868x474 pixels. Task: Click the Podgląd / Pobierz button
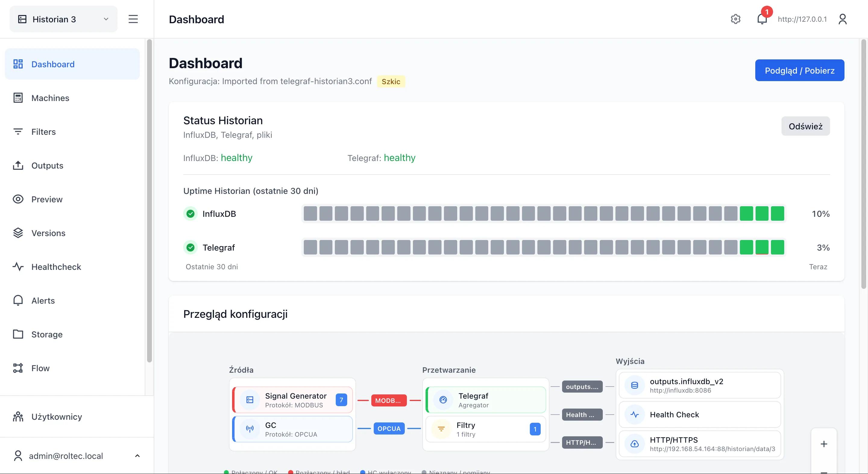tap(800, 70)
